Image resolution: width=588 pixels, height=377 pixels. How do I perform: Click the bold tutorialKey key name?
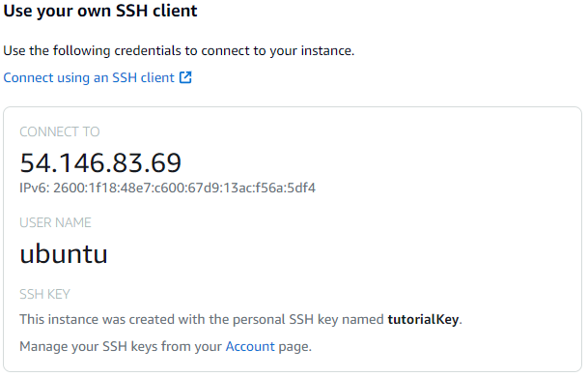pos(423,320)
